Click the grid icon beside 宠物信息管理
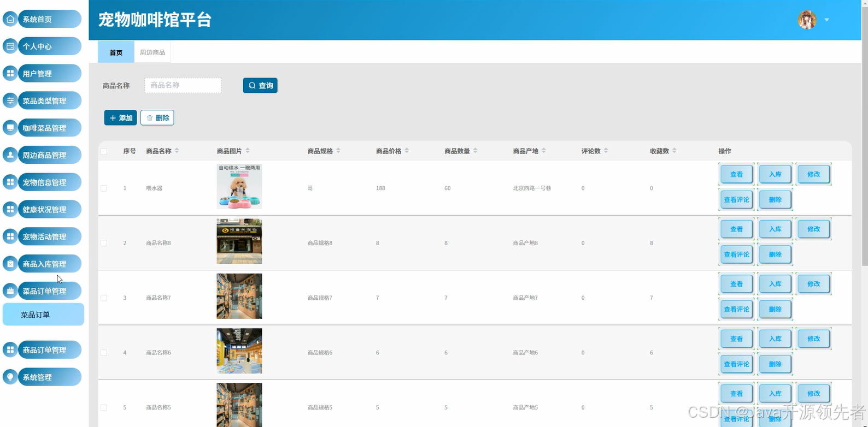 coord(10,182)
